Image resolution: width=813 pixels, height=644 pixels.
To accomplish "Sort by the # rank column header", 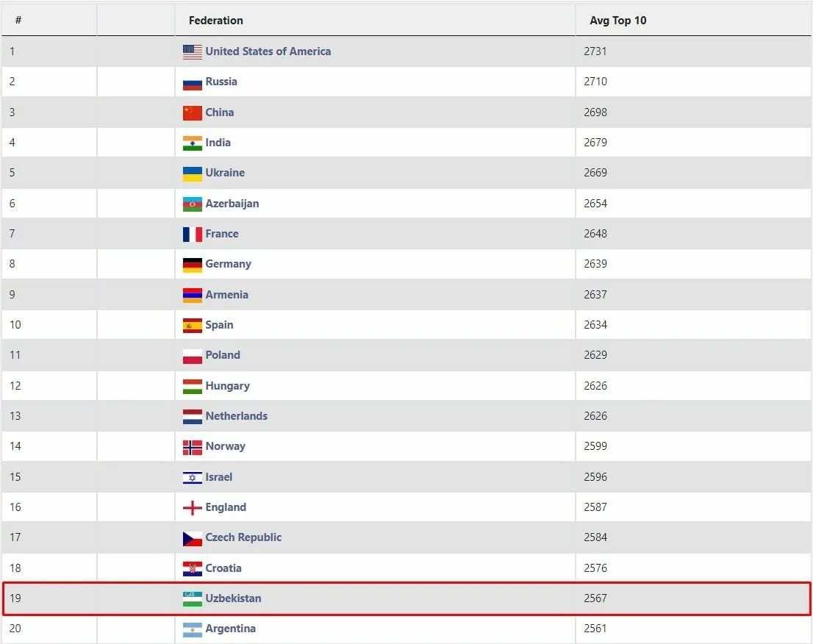I will click(x=18, y=21).
